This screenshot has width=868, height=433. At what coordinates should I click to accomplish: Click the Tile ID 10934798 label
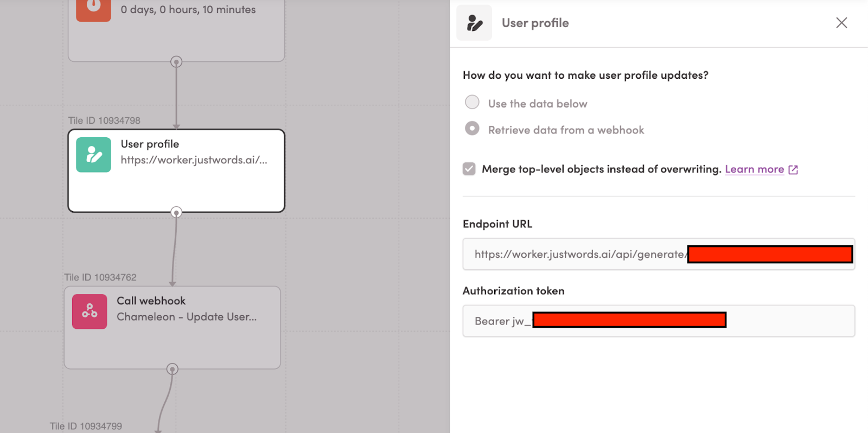(104, 120)
